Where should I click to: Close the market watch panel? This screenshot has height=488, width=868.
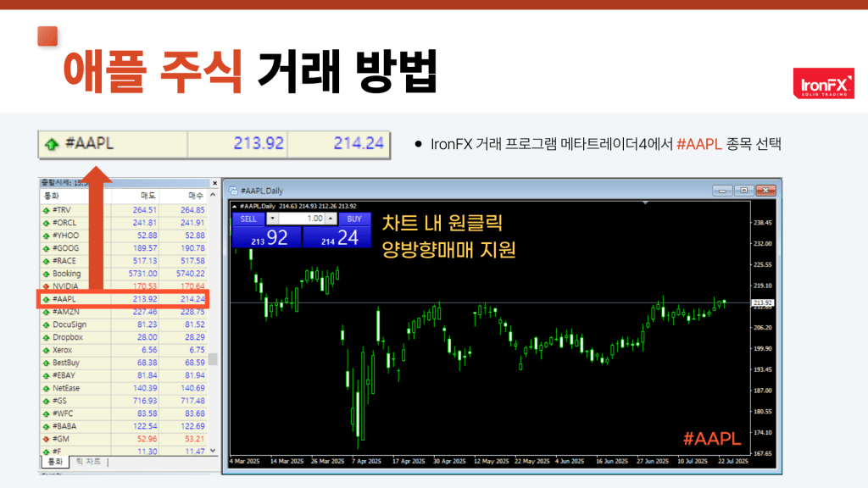click(214, 183)
